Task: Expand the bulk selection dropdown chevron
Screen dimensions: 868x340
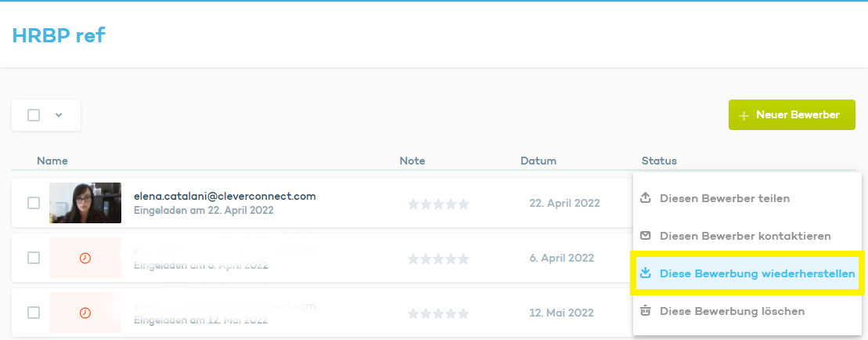Action: [x=59, y=115]
